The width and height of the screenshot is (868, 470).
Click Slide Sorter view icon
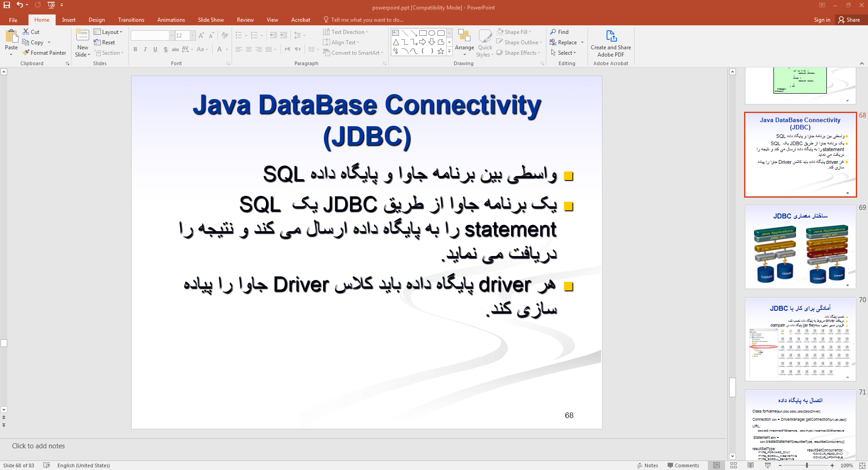[x=734, y=465]
